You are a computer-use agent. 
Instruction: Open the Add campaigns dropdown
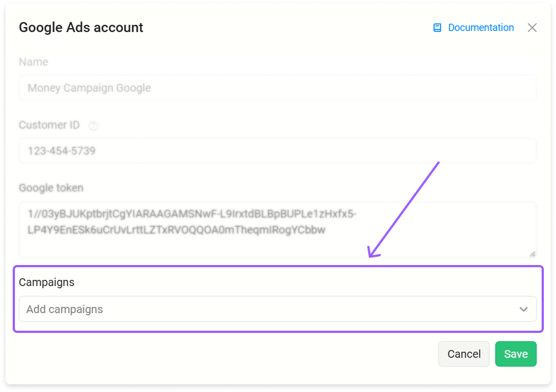pos(277,309)
